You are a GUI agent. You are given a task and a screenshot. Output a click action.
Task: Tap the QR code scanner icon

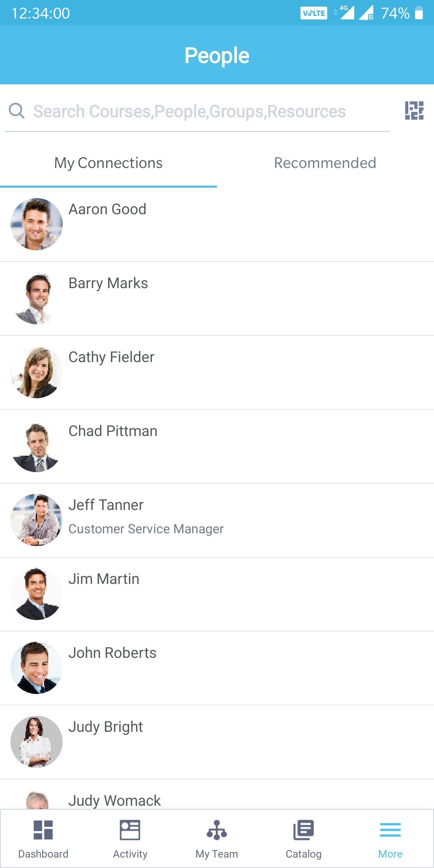(x=414, y=111)
